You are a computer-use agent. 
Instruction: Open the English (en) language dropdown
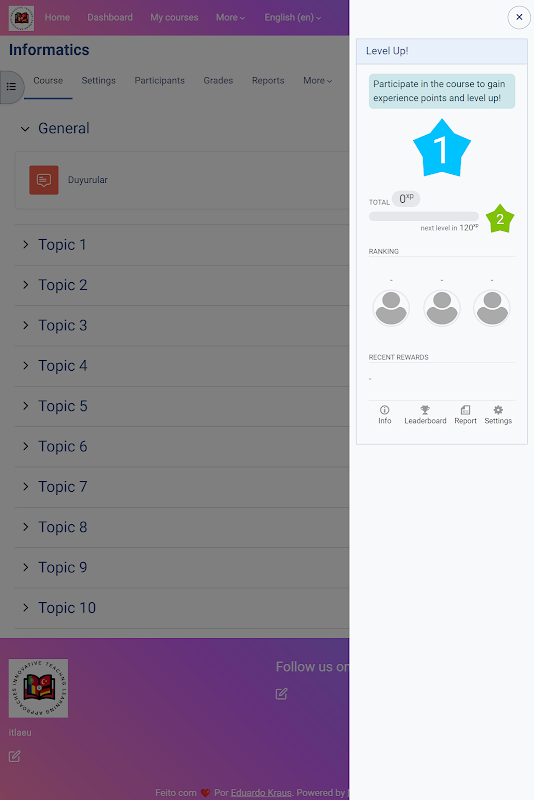(x=293, y=17)
